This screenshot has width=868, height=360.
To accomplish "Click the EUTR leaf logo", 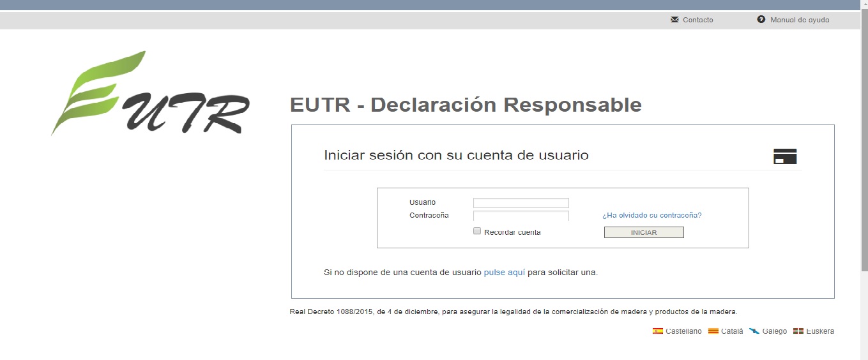I will 151,93.
